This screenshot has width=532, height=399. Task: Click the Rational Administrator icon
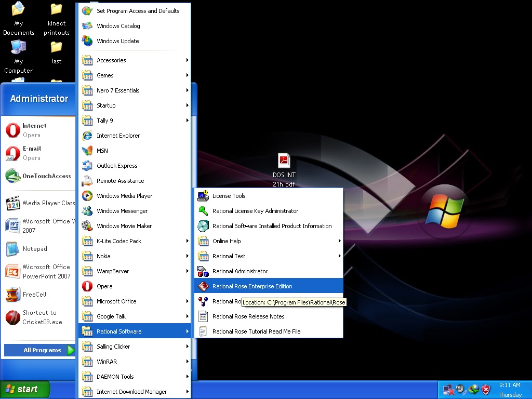[203, 271]
